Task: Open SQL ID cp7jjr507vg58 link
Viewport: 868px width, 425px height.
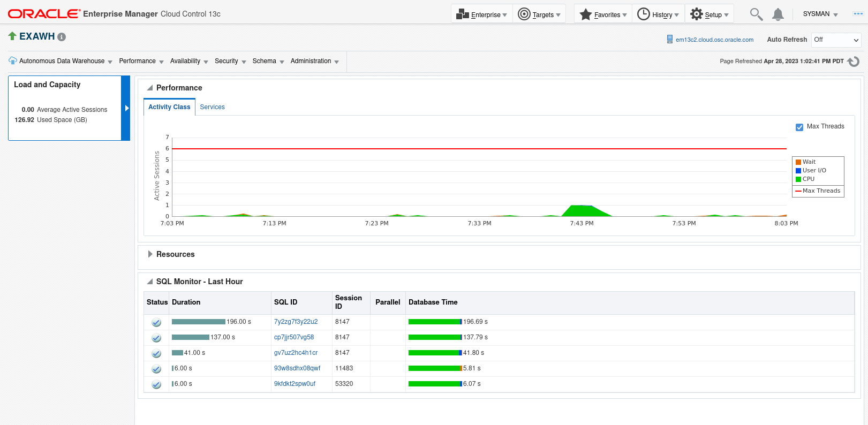Action: [x=294, y=337]
